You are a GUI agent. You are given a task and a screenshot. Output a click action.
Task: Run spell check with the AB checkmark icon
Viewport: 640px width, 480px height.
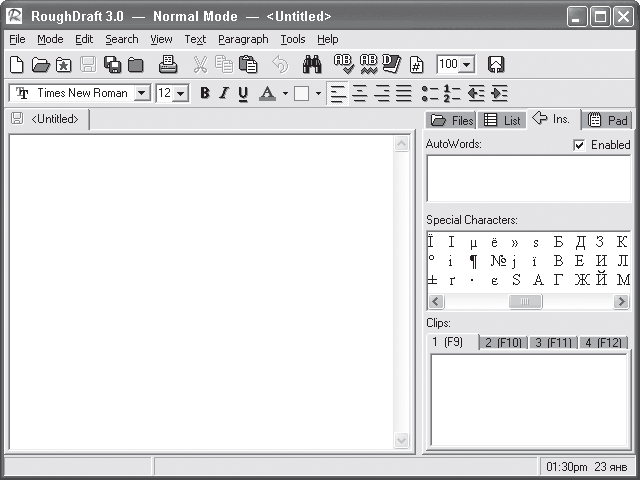pyautogui.click(x=344, y=64)
